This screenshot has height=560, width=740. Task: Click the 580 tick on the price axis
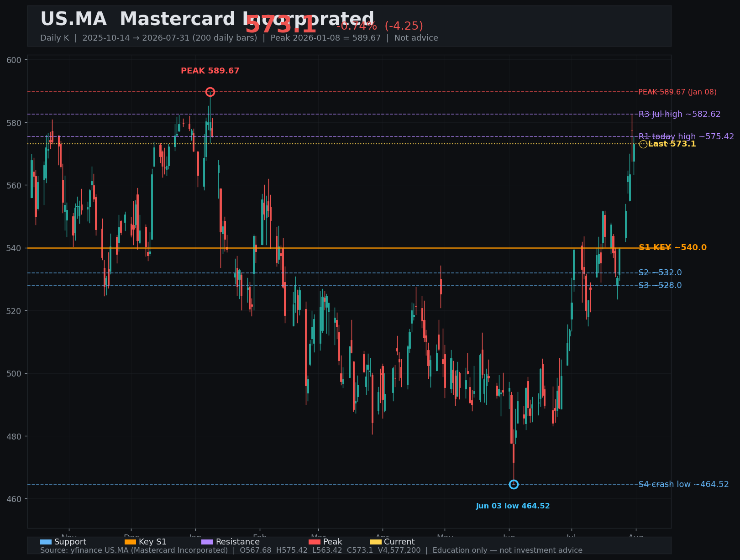point(15,123)
